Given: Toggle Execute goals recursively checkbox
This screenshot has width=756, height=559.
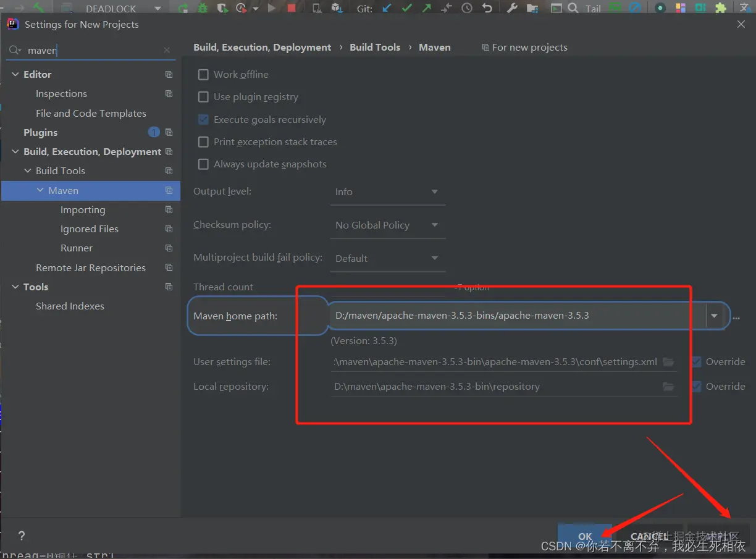Looking at the screenshot, I should (x=203, y=119).
